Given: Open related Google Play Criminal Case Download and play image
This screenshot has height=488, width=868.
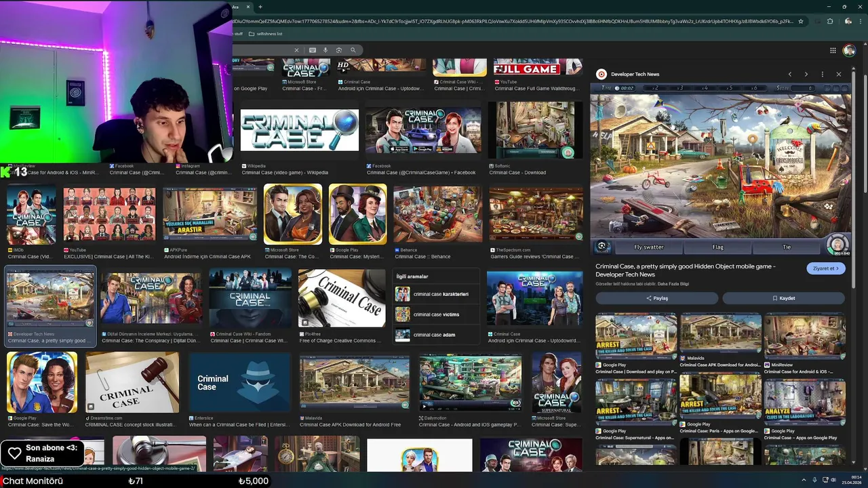Looking at the screenshot, I should [636, 336].
